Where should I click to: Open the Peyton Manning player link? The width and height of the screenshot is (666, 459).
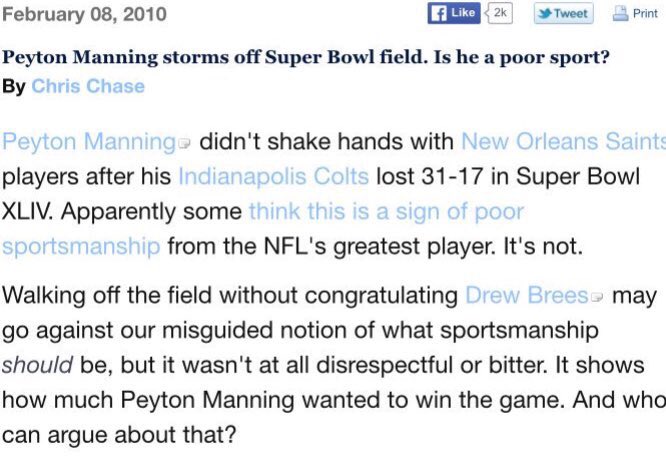coord(87,142)
